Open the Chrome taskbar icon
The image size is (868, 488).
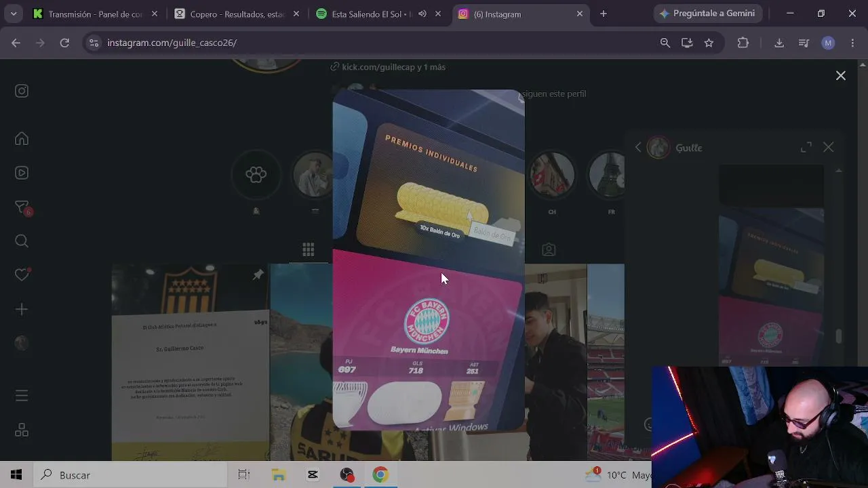coord(380,475)
